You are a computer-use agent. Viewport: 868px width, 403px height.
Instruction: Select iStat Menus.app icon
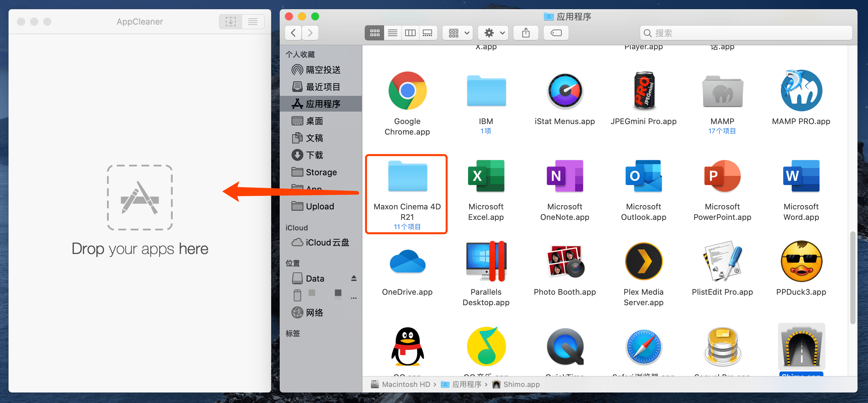pyautogui.click(x=565, y=91)
